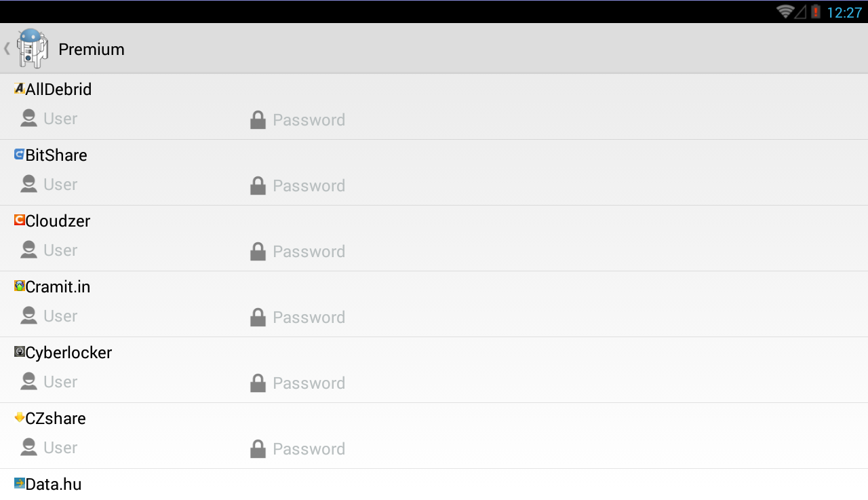Click the Cramit.in service favicon
Screen dimensions: 868x500
[x=18, y=286]
